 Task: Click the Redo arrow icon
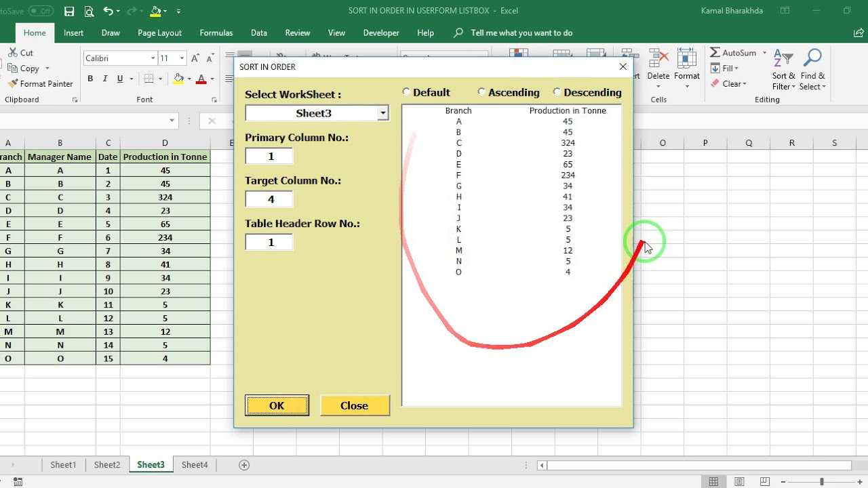click(x=131, y=11)
